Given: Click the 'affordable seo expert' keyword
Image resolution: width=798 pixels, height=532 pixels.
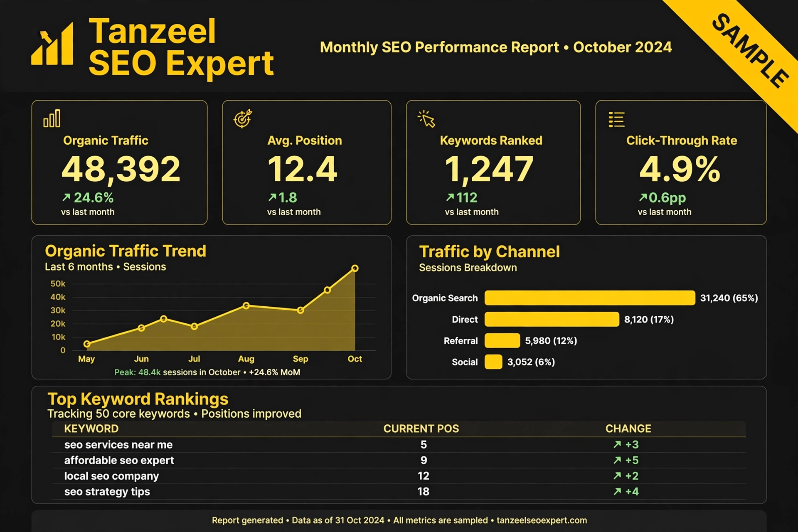Looking at the screenshot, I should click(119, 461).
